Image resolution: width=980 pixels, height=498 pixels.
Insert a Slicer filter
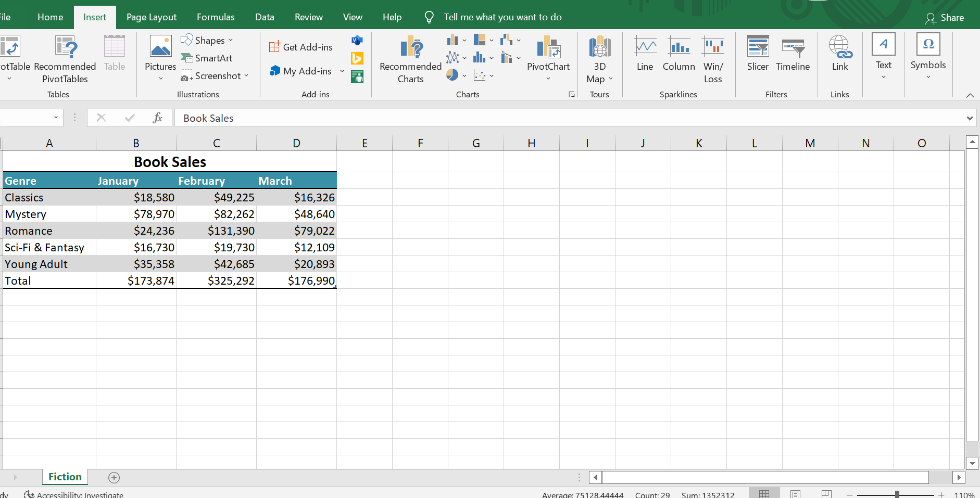(758, 53)
